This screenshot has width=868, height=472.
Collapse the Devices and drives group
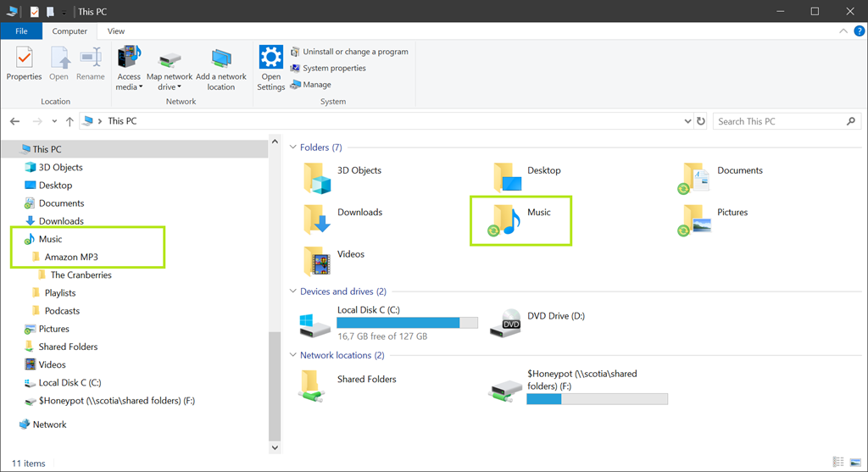pyautogui.click(x=293, y=292)
